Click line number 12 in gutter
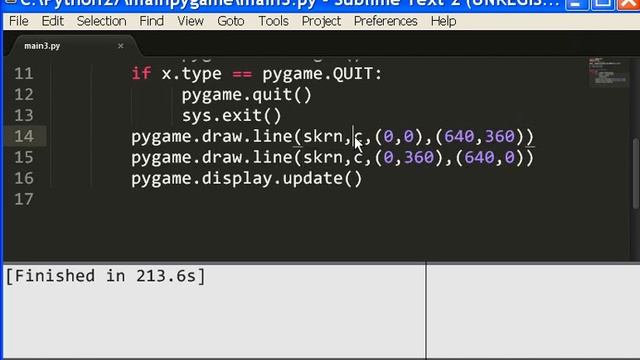The image size is (640, 360). point(24,95)
